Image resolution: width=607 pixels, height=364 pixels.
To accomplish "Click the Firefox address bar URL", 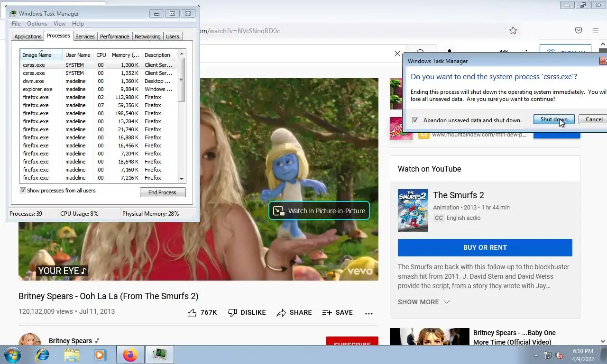I will click(x=239, y=31).
